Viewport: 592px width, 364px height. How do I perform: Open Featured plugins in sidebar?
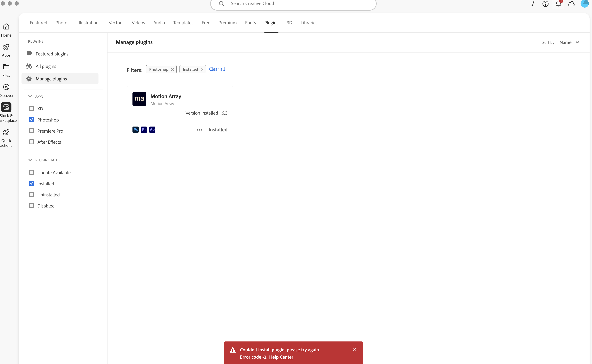pyautogui.click(x=60, y=54)
